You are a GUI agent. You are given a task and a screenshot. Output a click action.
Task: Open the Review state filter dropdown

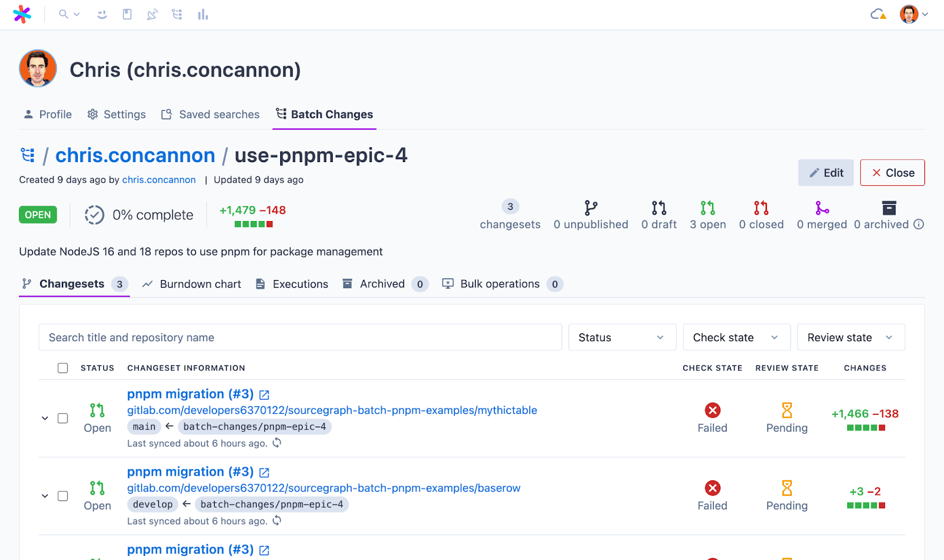coord(851,337)
